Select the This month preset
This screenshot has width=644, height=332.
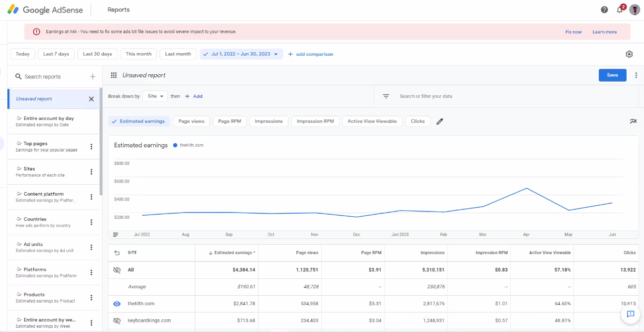click(138, 54)
